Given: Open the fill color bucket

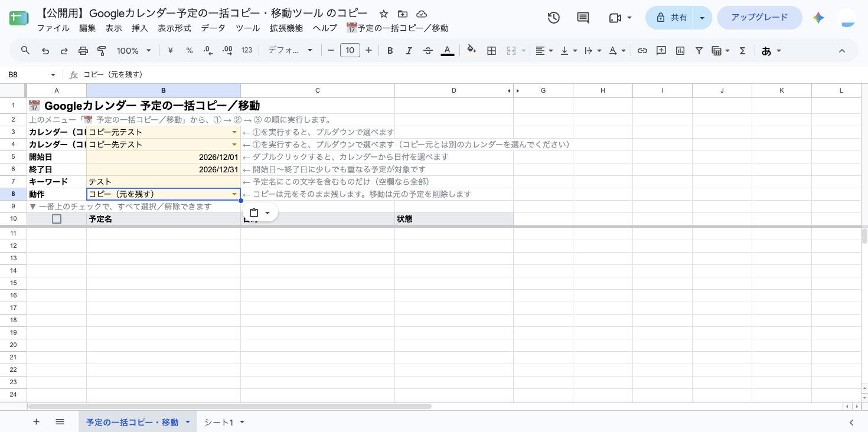Looking at the screenshot, I should pos(471,50).
